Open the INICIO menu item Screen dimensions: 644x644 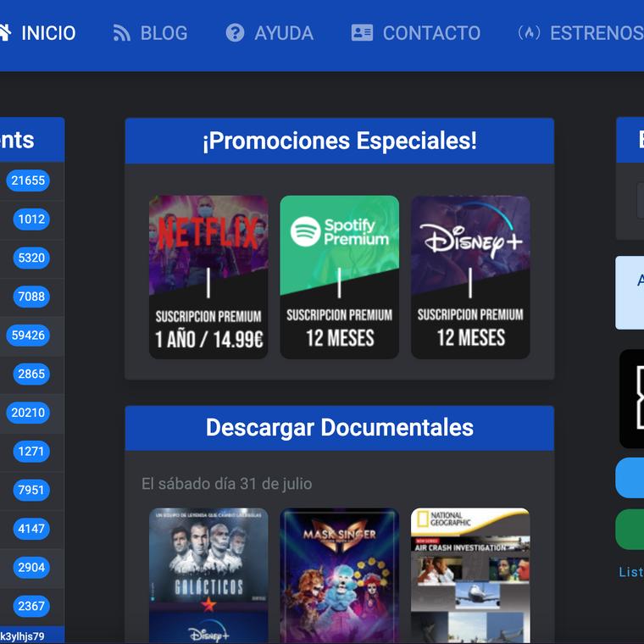coord(48,33)
